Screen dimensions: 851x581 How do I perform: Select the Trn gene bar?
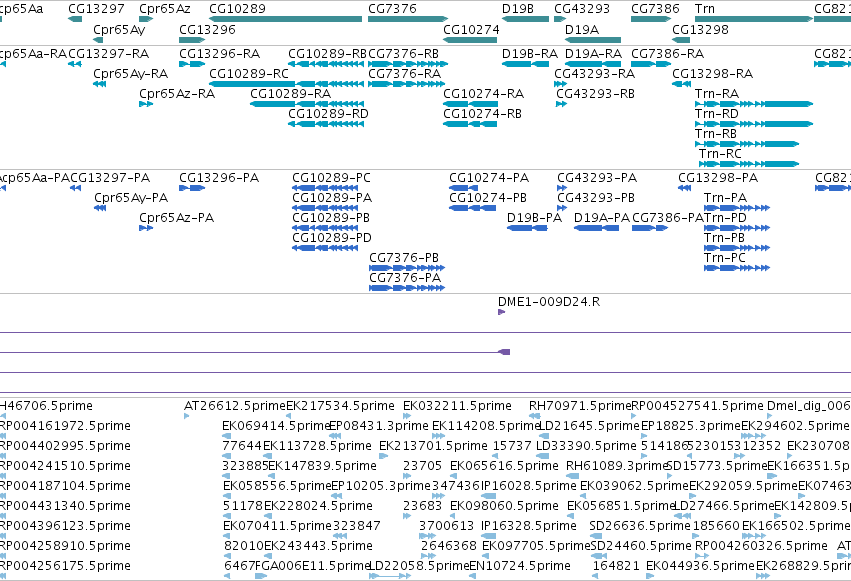point(754,19)
